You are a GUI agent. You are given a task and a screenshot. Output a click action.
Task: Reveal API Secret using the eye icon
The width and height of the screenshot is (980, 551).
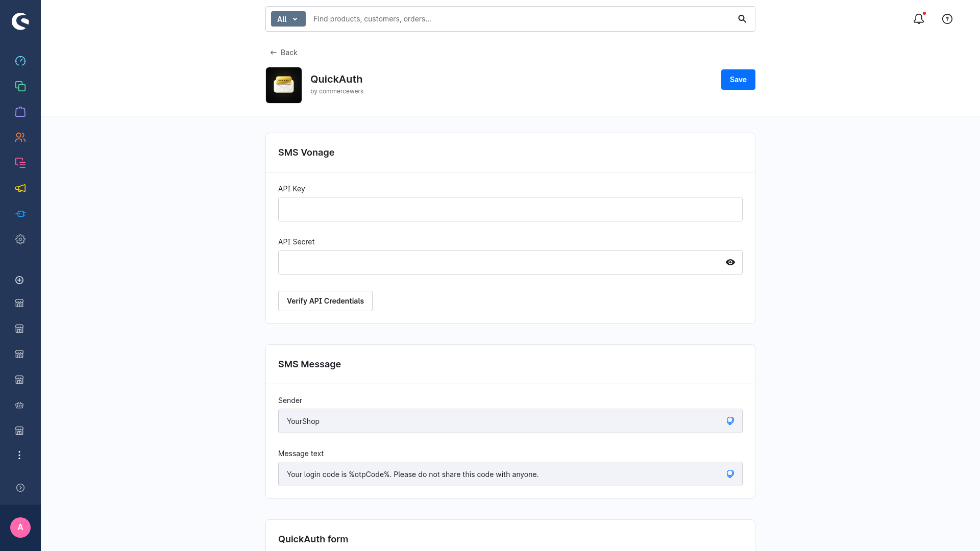coord(730,262)
